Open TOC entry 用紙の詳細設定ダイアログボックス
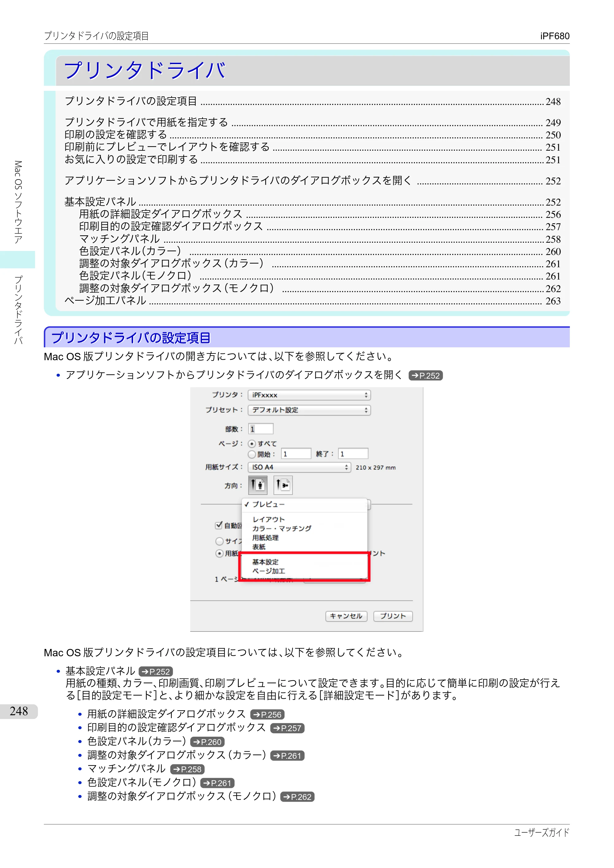614x868 pixels. (320, 214)
